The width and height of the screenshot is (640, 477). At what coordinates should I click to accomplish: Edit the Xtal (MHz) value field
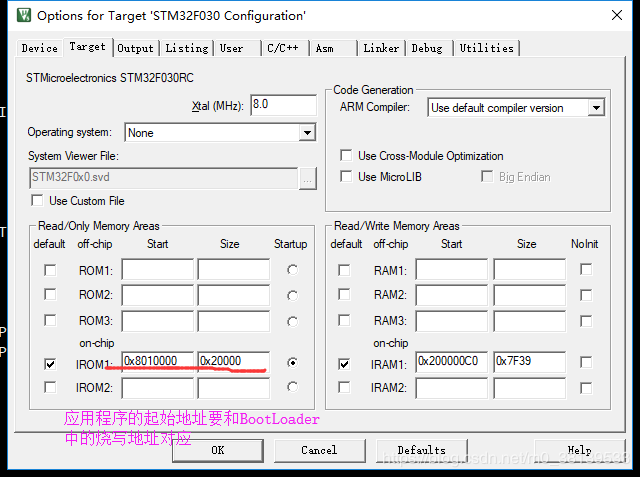283,105
